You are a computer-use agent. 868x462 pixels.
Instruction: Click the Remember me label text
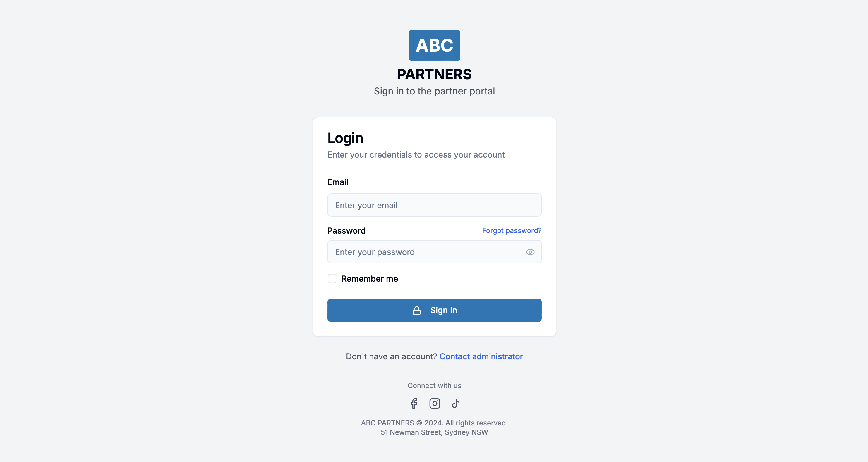(x=370, y=279)
